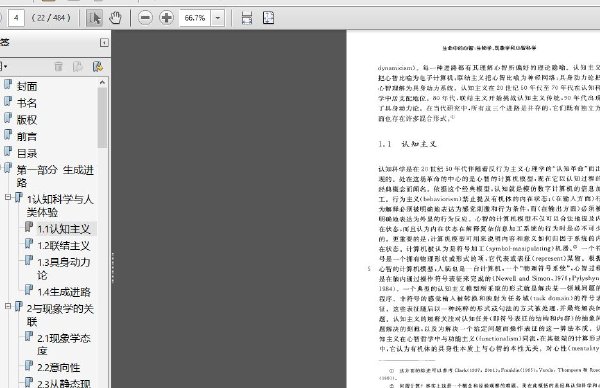Jump to the 前言 bookmark
Screen dimensions: 600x388
[27, 137]
